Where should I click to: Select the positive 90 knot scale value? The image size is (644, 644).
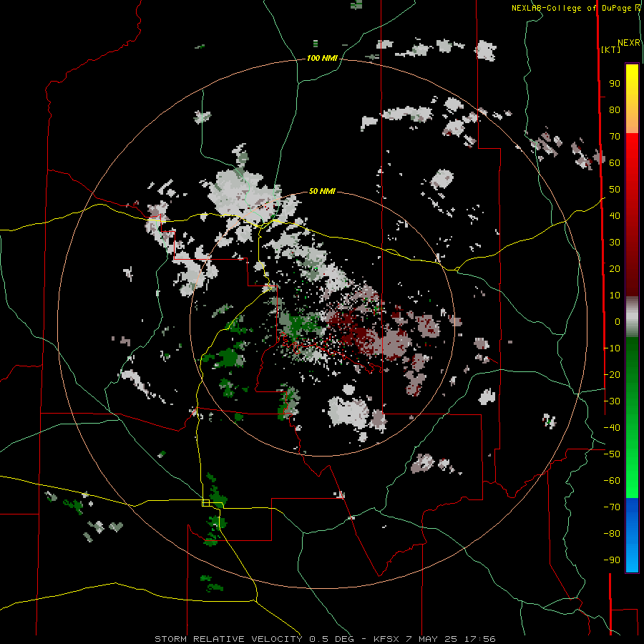(615, 84)
